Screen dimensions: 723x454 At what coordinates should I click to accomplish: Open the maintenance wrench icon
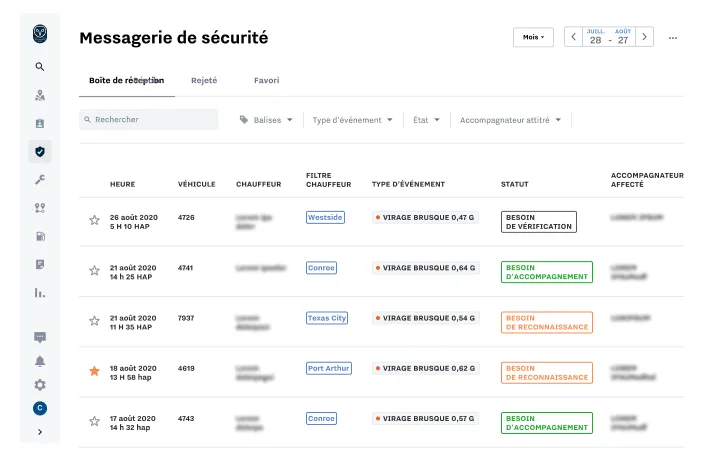click(40, 180)
